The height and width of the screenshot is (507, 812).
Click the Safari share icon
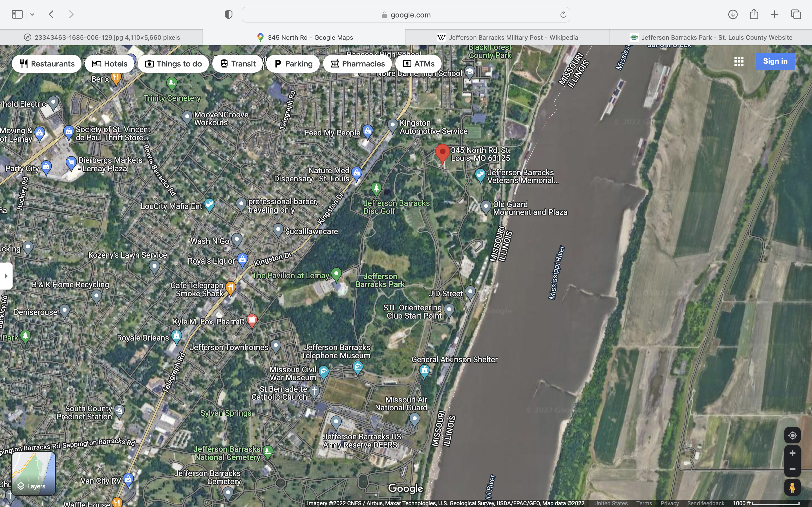[754, 14]
